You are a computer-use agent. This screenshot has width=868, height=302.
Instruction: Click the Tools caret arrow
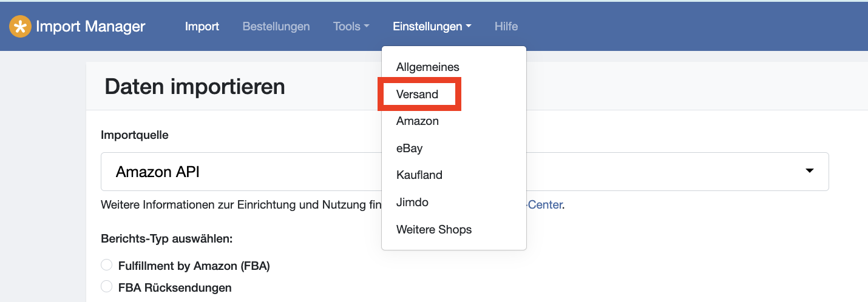pos(367,27)
